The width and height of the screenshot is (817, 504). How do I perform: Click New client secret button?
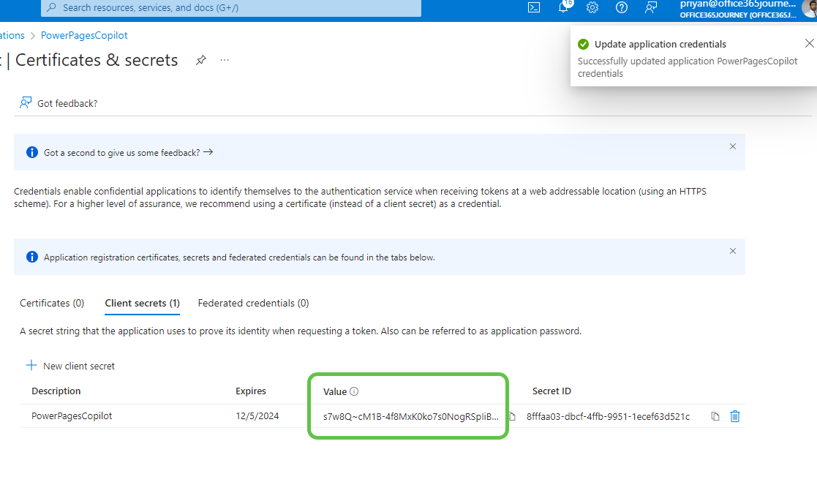pyautogui.click(x=71, y=366)
